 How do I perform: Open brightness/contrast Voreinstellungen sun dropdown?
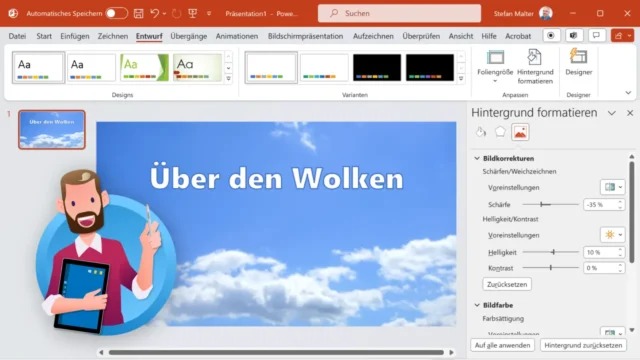point(613,235)
